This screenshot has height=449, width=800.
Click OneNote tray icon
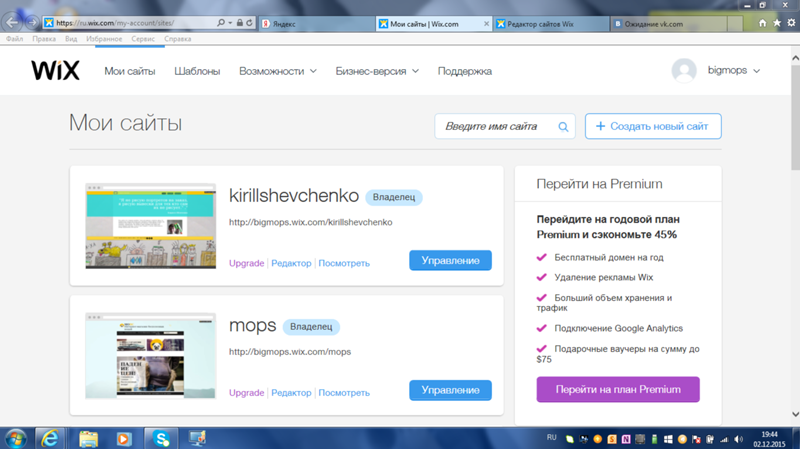pos(626,439)
